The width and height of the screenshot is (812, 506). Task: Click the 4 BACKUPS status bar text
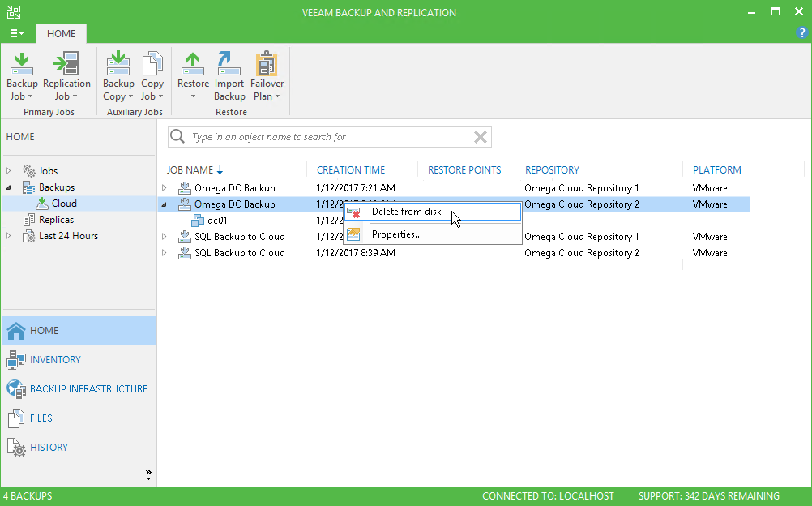point(28,496)
